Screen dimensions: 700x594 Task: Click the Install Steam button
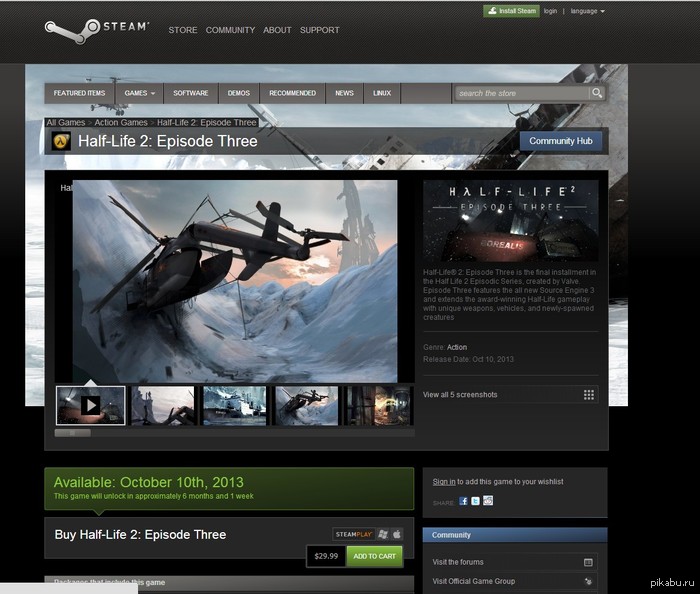pos(511,11)
